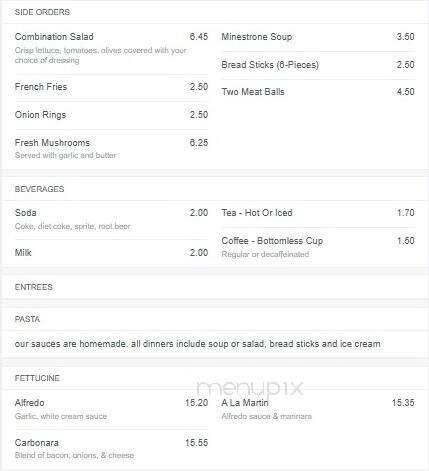Viewport: 429px width, 471px height.
Task: Choose Tea - Hot Or Iced
Action: tap(318, 213)
